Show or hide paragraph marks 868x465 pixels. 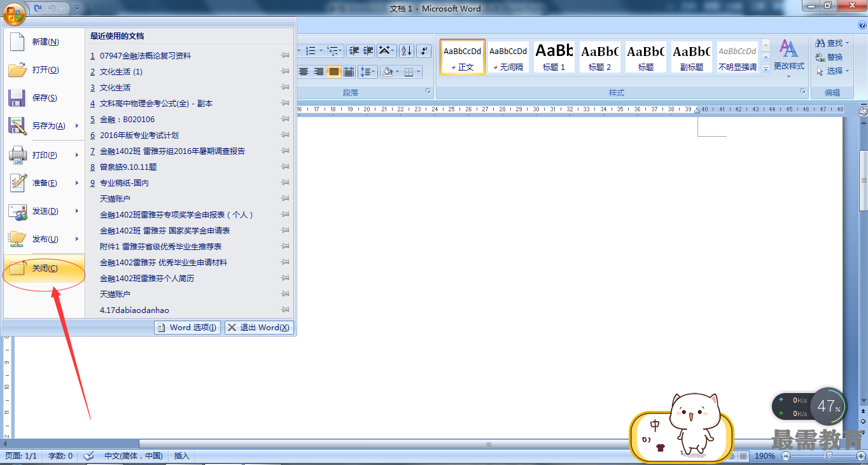pos(424,50)
